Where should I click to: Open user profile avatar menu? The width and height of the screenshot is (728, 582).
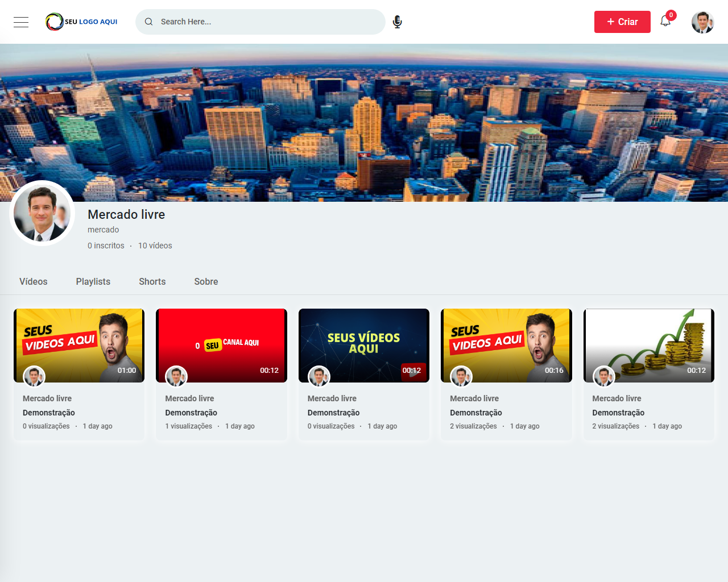(x=702, y=22)
